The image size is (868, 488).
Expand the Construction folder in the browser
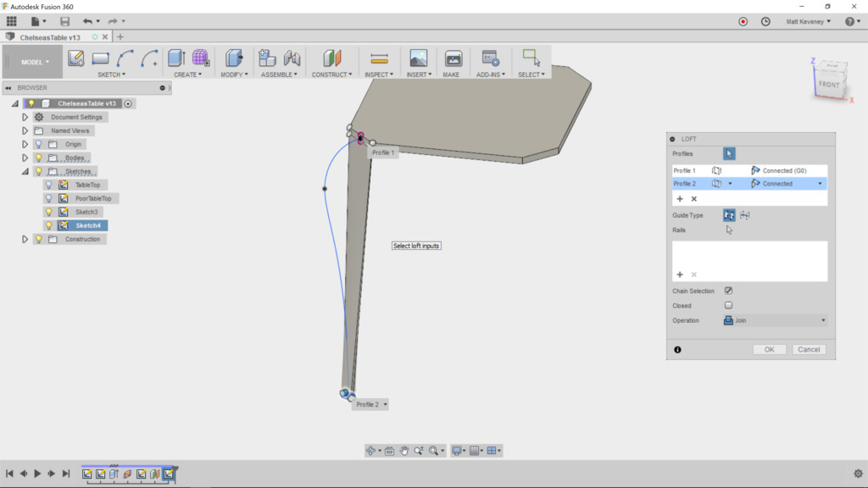tap(25, 238)
